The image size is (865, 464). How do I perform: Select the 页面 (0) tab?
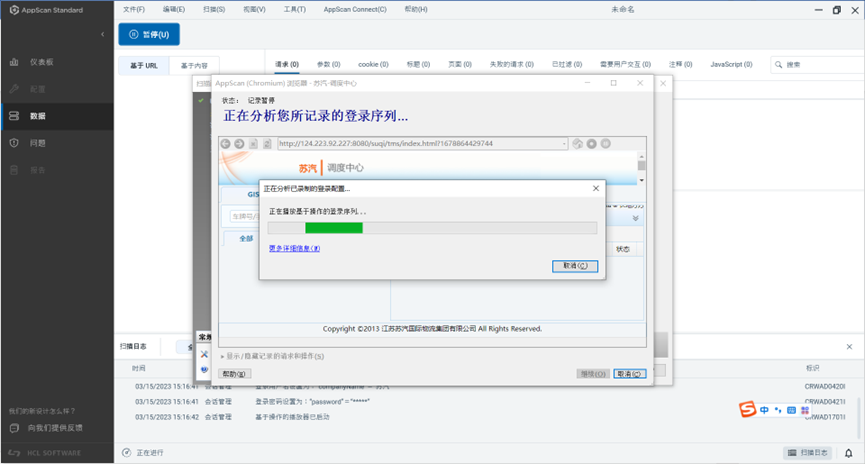pos(460,65)
